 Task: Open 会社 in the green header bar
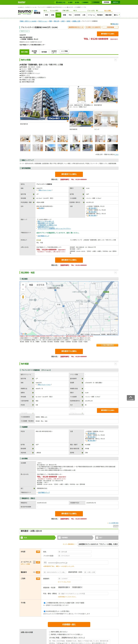[77, 2]
